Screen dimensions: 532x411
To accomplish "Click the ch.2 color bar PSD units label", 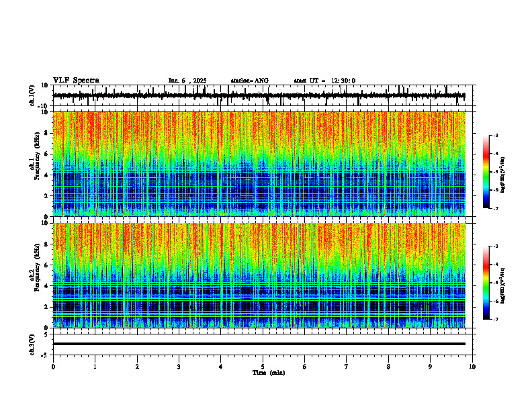I will (x=503, y=285).
